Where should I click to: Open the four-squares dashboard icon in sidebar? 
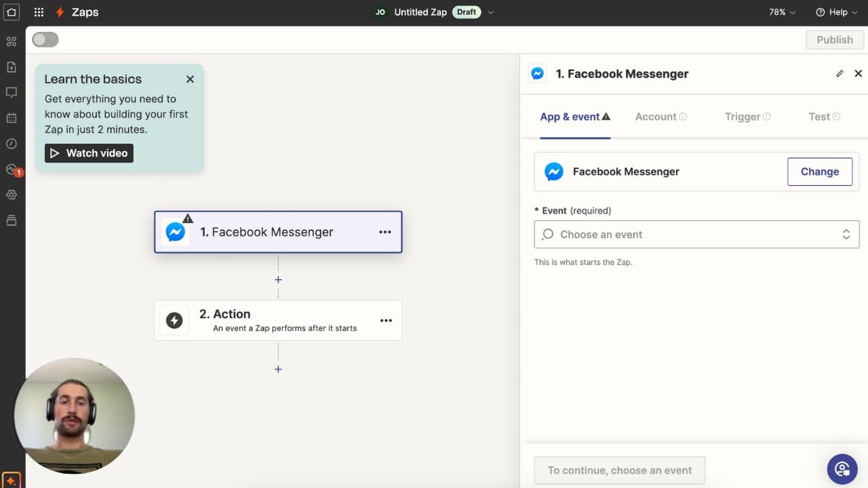click(12, 41)
